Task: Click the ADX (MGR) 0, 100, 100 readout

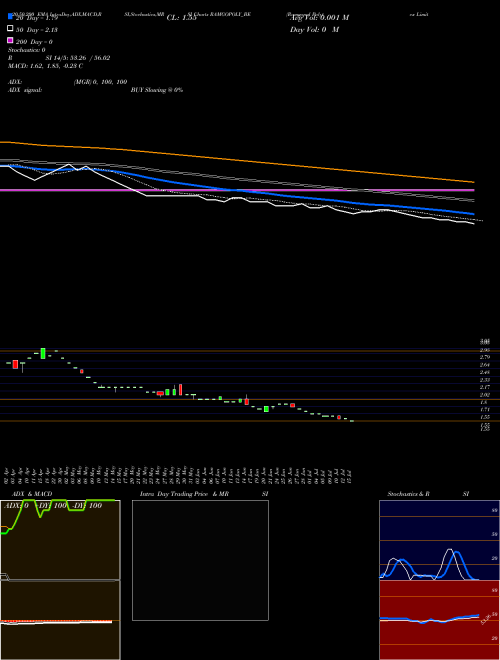Action: pyautogui.click(x=100, y=82)
